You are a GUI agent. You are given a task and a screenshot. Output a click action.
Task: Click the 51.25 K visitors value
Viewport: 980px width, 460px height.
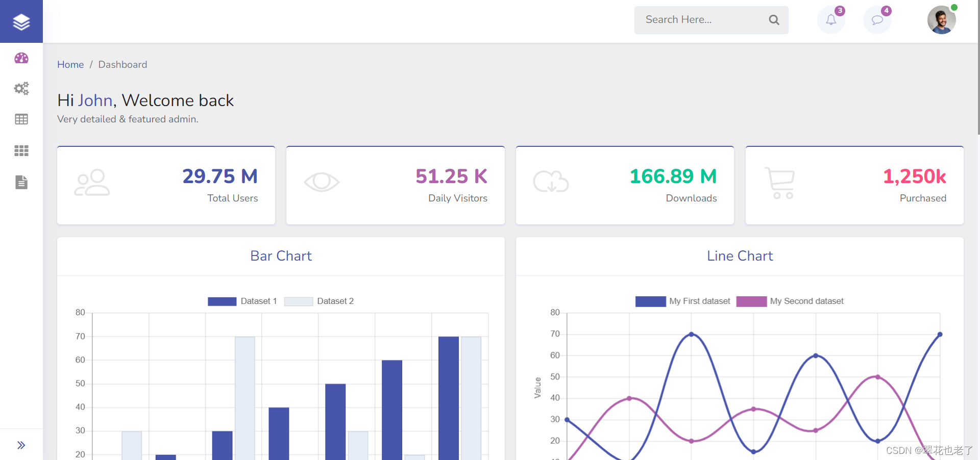(x=451, y=176)
